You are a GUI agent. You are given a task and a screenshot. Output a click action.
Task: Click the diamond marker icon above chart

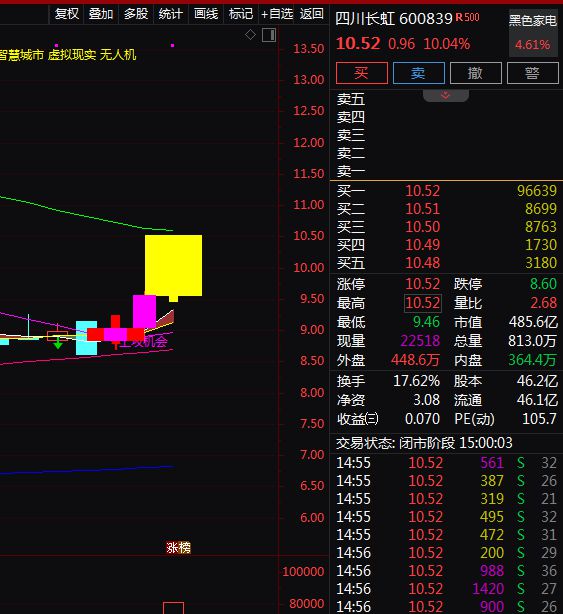point(250,35)
